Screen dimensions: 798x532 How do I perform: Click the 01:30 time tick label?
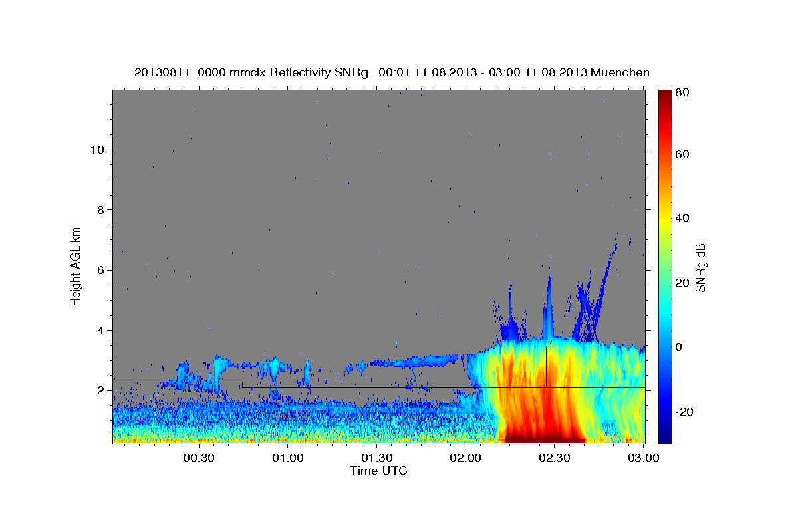376,458
